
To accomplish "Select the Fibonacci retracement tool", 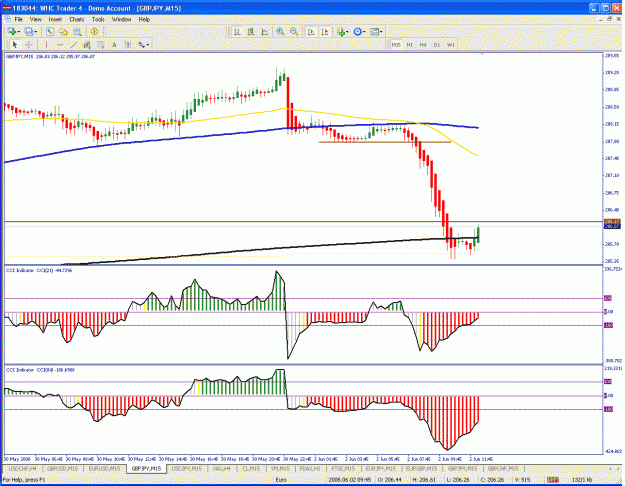I will click(100, 45).
